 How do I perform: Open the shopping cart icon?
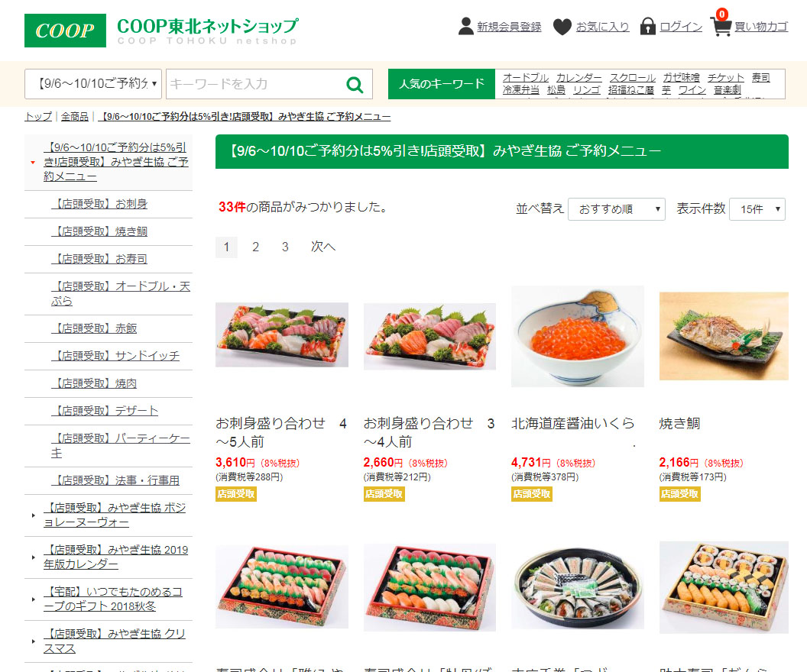(721, 24)
